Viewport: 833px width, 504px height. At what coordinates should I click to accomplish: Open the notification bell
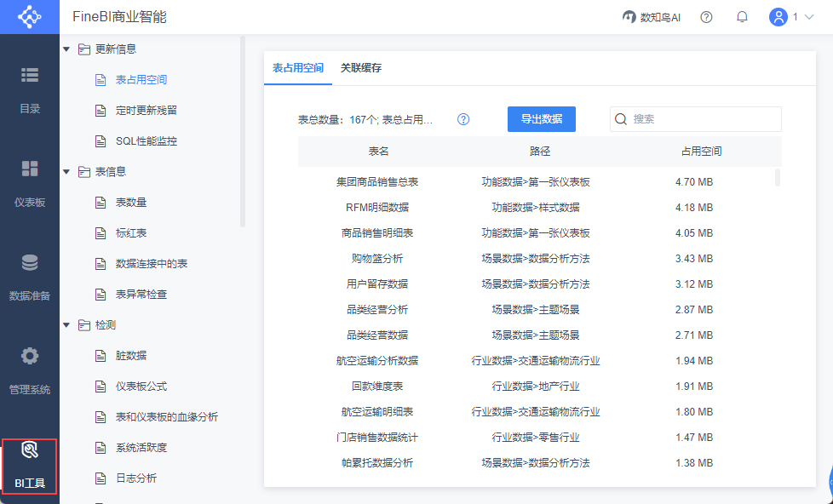click(742, 18)
